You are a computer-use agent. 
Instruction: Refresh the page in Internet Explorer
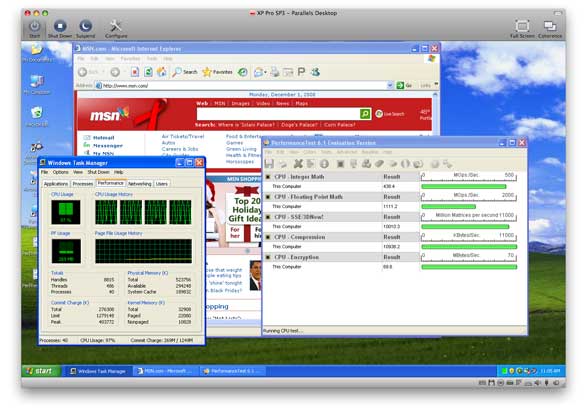148,72
